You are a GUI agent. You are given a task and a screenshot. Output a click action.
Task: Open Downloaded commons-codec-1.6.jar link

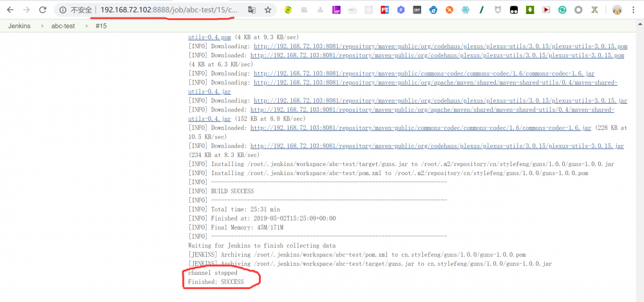point(421,127)
